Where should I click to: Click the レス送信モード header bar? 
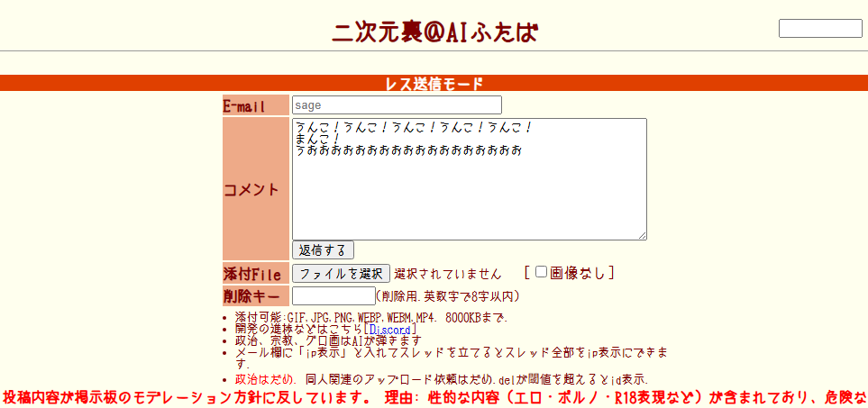[x=434, y=84]
